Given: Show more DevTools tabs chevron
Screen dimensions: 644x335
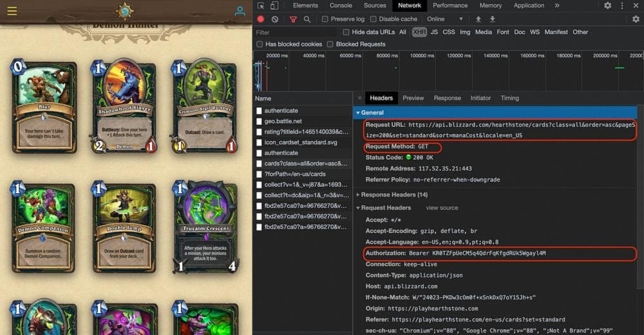Looking at the screenshot, I should tap(557, 5).
